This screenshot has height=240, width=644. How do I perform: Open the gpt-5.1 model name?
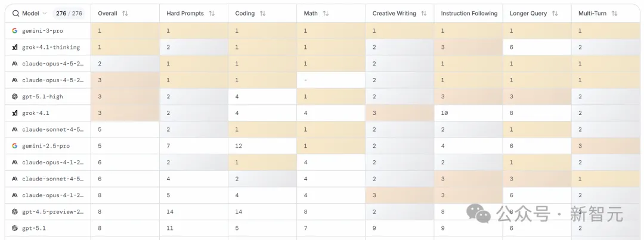point(33,228)
